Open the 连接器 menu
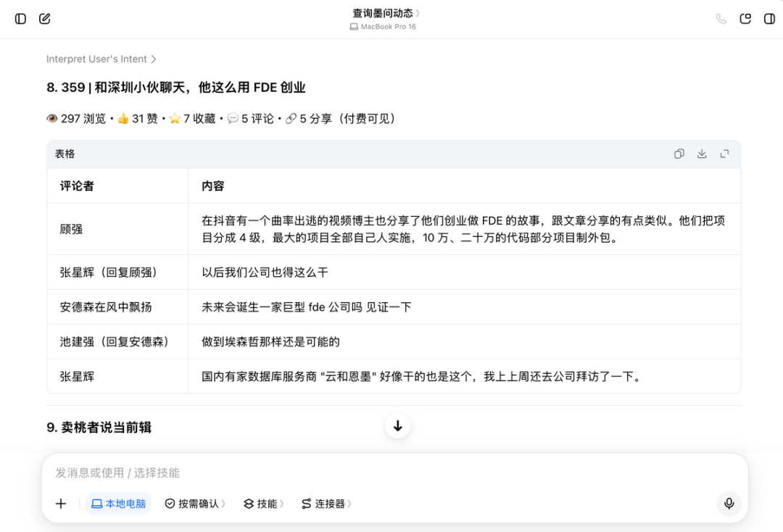 (326, 504)
